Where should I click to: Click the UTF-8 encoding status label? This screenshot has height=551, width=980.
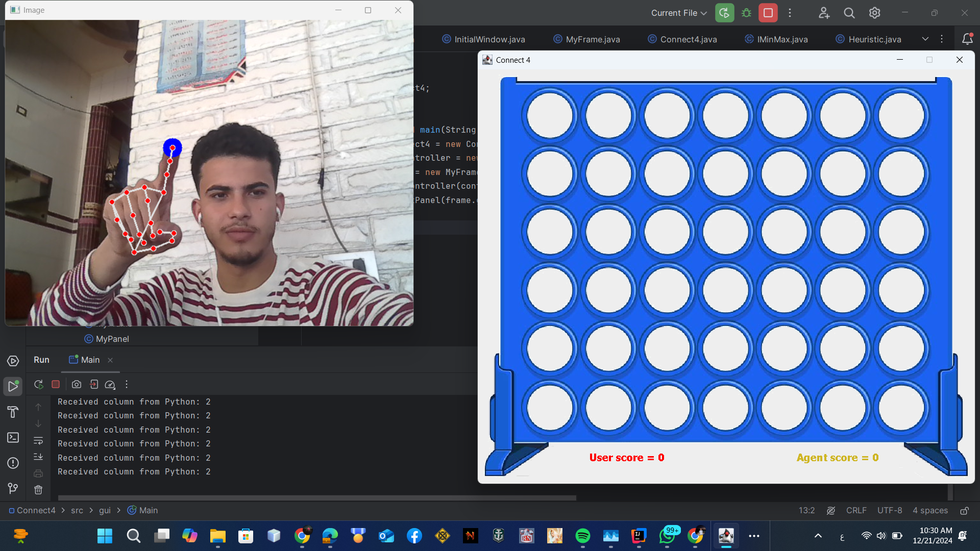[x=889, y=511]
